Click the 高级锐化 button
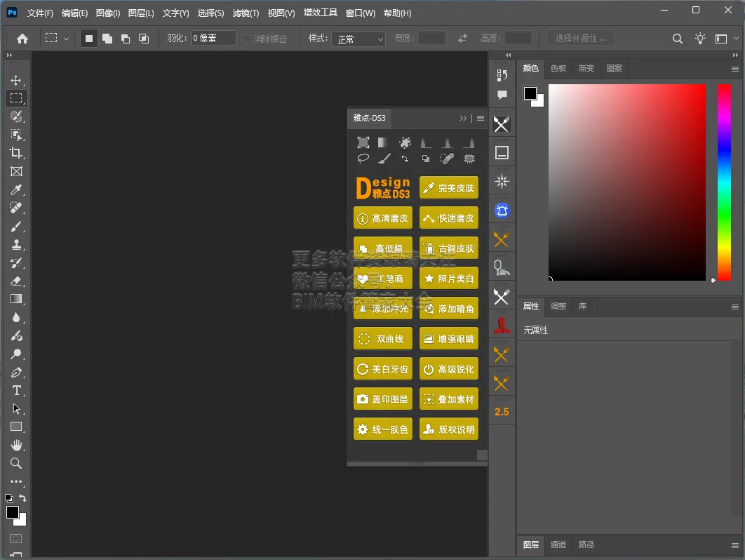Image resolution: width=745 pixels, height=560 pixels. click(x=449, y=369)
